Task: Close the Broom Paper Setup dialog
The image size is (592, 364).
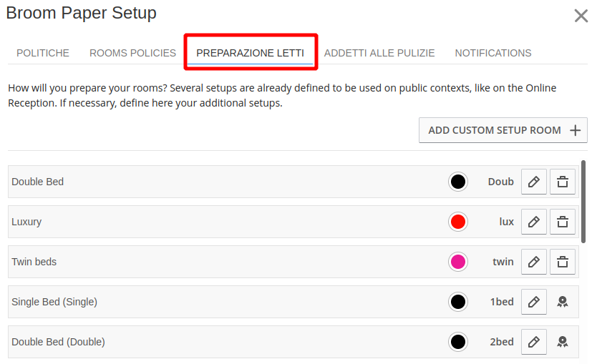Action: 581,16
